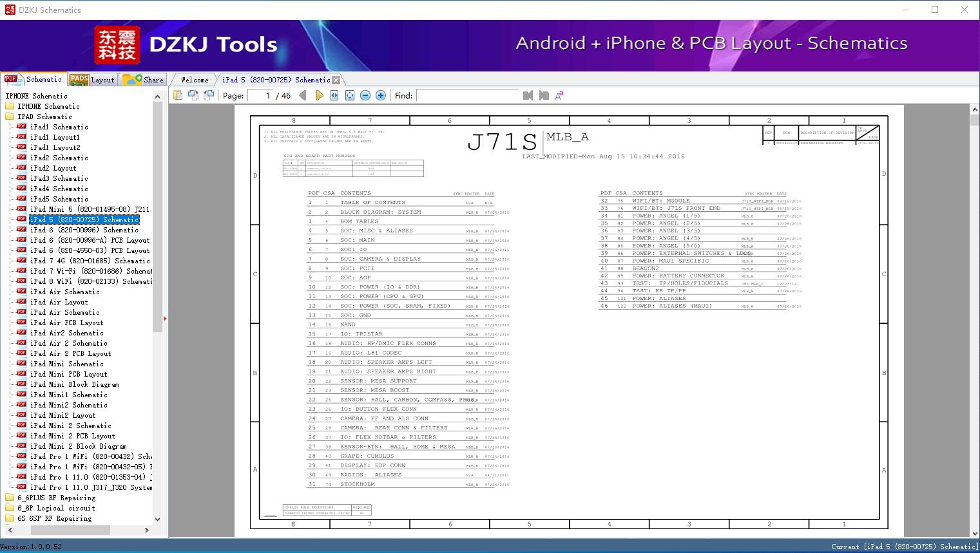The width and height of the screenshot is (980, 553).
Task: Open iPad 8 WiFi (820-02133) Schematic
Action: click(91, 281)
